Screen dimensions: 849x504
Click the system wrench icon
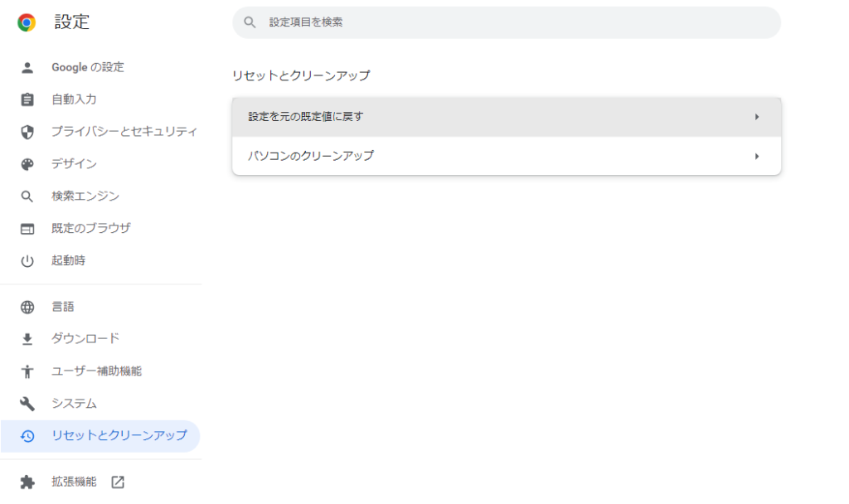coord(27,404)
